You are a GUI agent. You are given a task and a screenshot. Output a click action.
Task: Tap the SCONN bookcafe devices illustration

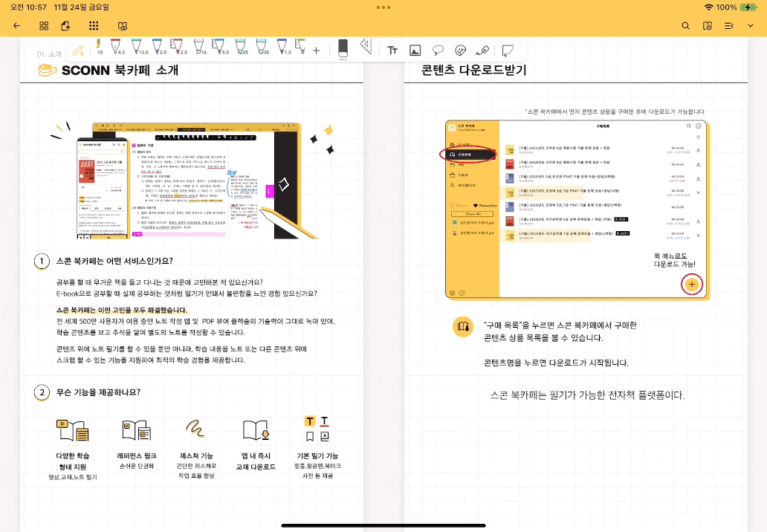coord(192,181)
